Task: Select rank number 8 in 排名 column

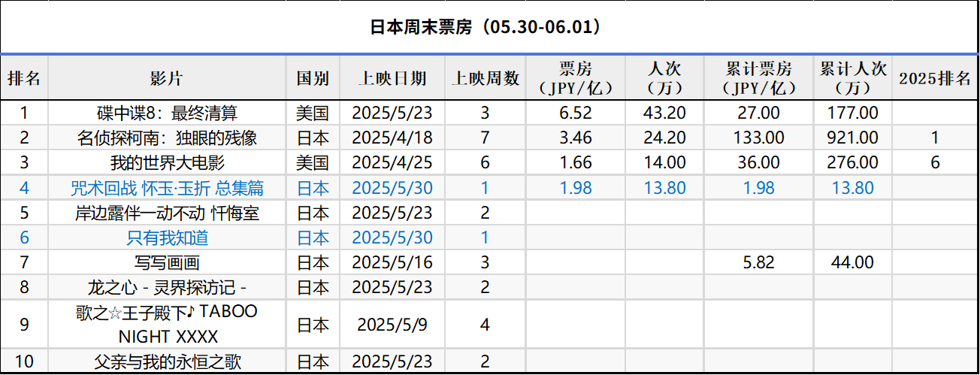Action: click(24, 287)
